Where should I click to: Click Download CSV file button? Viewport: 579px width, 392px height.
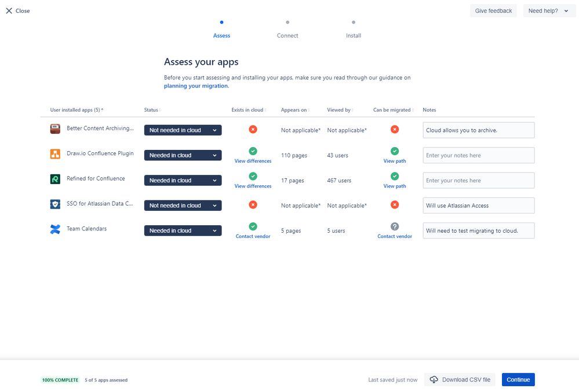click(461, 379)
